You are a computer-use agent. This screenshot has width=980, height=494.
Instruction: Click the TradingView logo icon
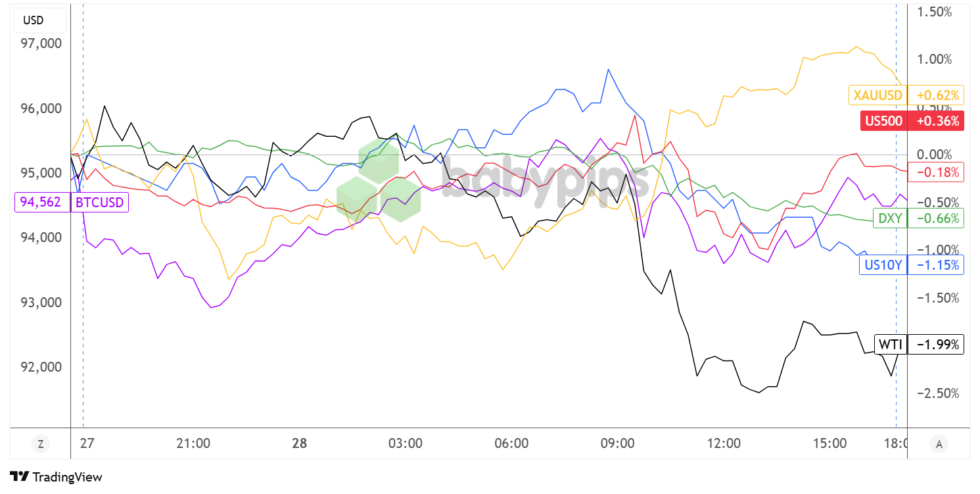click(x=20, y=477)
